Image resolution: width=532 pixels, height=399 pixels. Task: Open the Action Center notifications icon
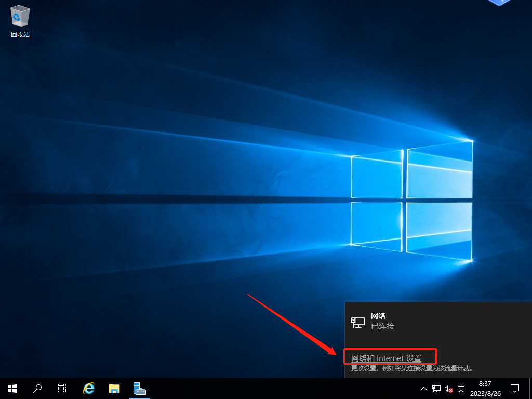515,389
